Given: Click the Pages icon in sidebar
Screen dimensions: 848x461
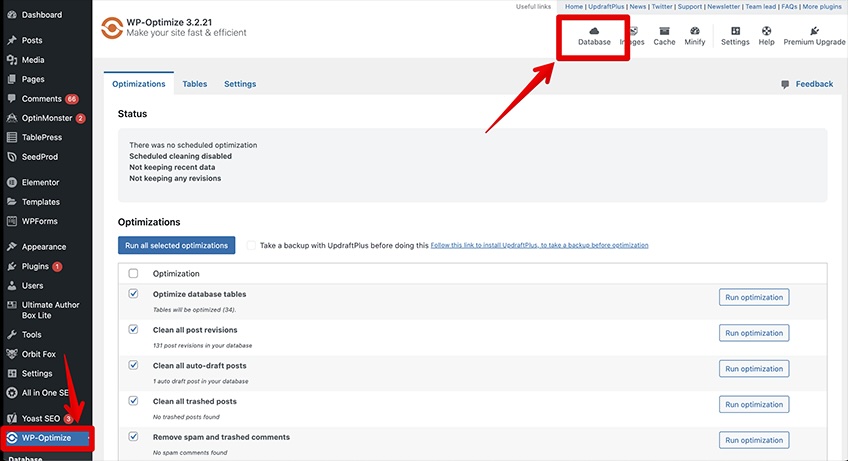Looking at the screenshot, I should (x=12, y=79).
